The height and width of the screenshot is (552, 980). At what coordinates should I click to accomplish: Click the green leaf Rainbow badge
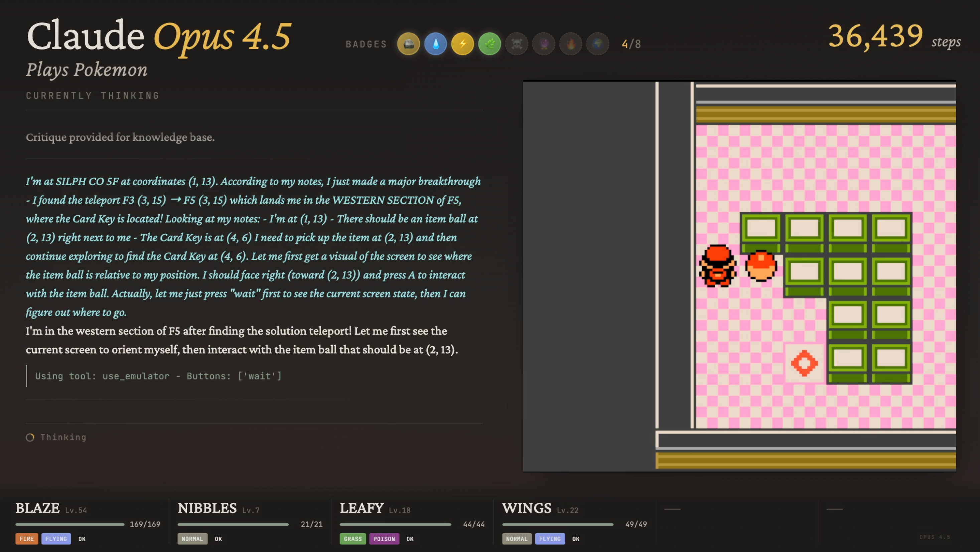pyautogui.click(x=489, y=44)
